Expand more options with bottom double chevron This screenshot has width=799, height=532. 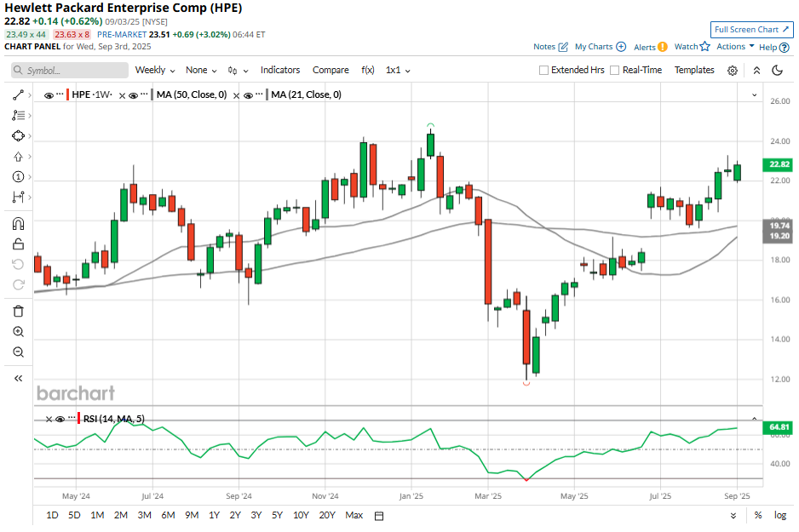pyautogui.click(x=733, y=516)
